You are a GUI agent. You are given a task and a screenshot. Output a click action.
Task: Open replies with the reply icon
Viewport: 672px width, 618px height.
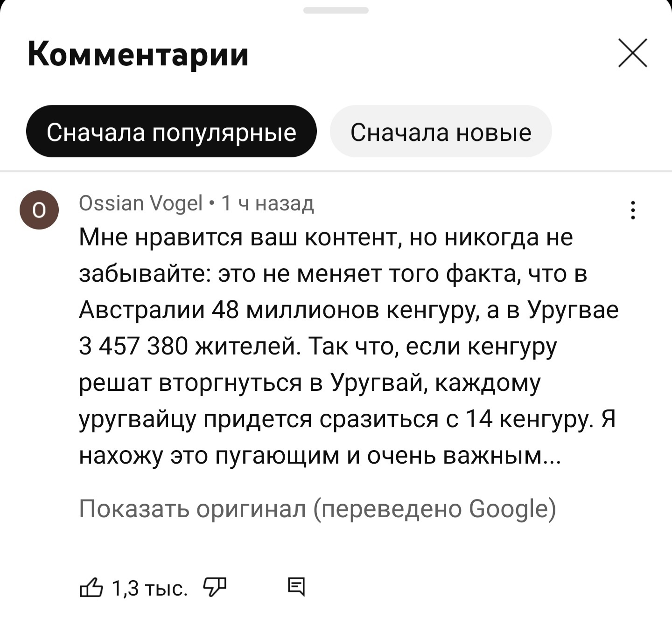click(296, 587)
